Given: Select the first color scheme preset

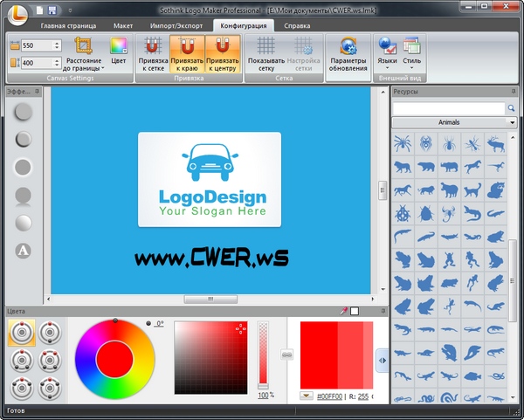Looking at the screenshot, I should click(22, 333).
